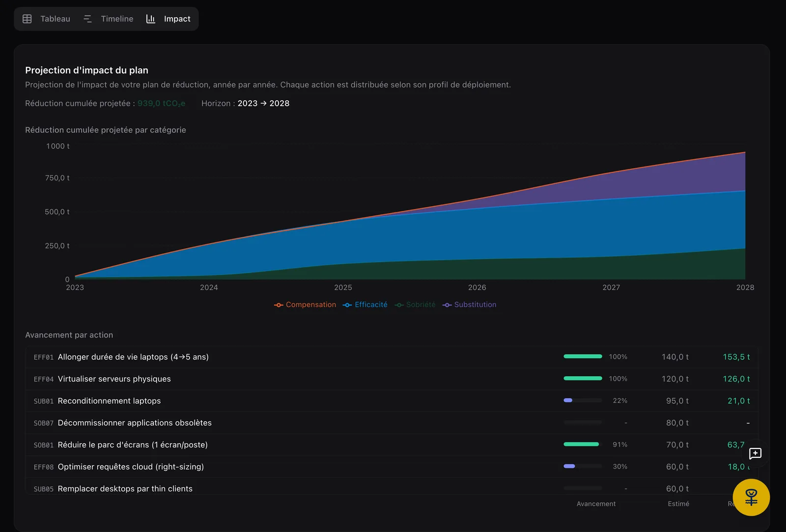Viewport: 786px width, 532px height.
Task: Select row Optimiser requêtes cloud (right-sizing)
Action: 392,467
